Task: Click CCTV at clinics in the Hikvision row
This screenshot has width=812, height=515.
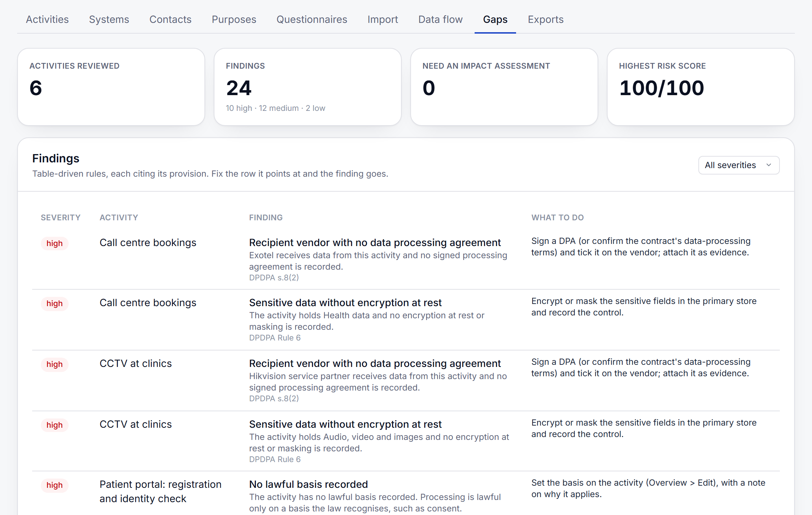Action: 136,363
